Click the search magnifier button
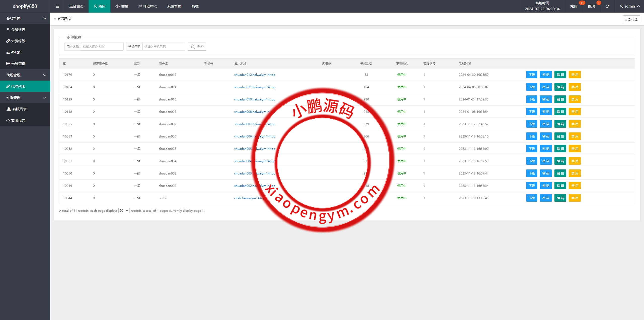Viewport: 644px width, 320px height. click(197, 47)
